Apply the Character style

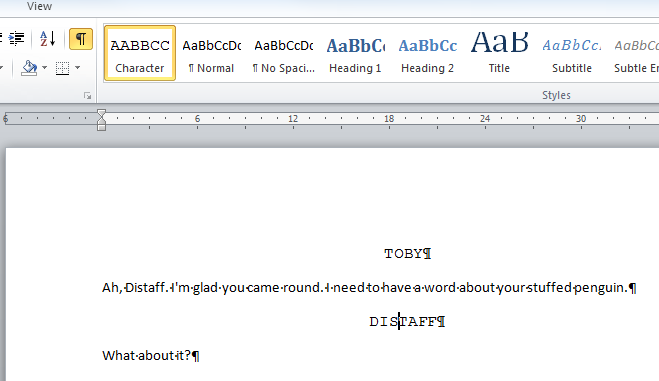140,53
